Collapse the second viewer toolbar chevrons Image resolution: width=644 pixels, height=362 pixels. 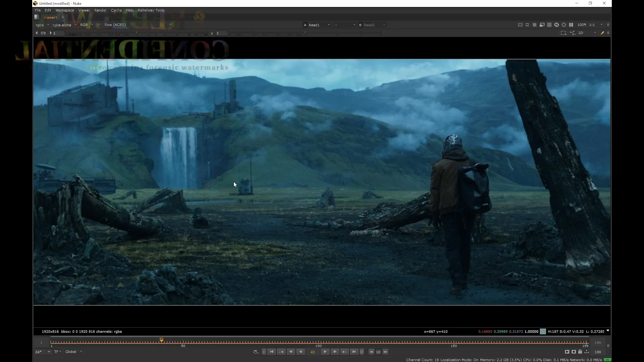click(608, 33)
